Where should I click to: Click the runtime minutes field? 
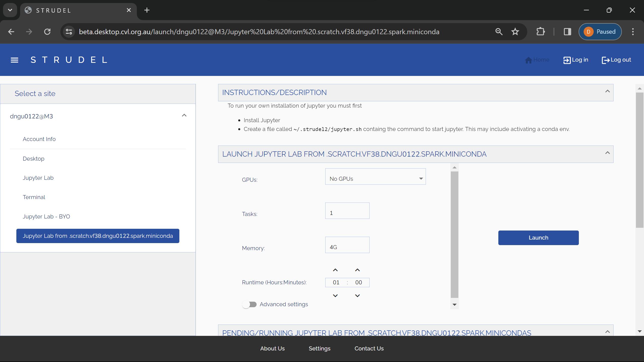(x=358, y=282)
